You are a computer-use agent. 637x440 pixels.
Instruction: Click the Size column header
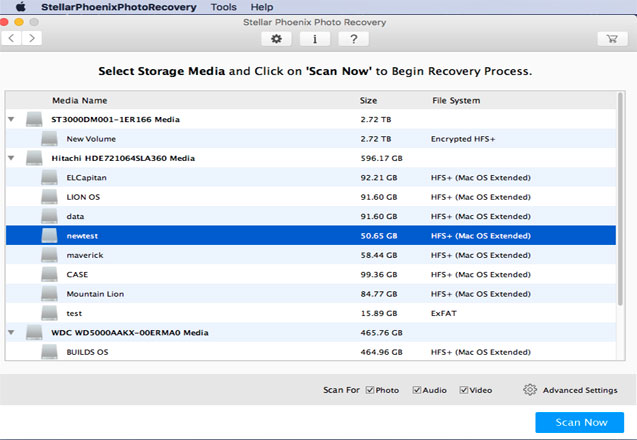[x=368, y=100]
